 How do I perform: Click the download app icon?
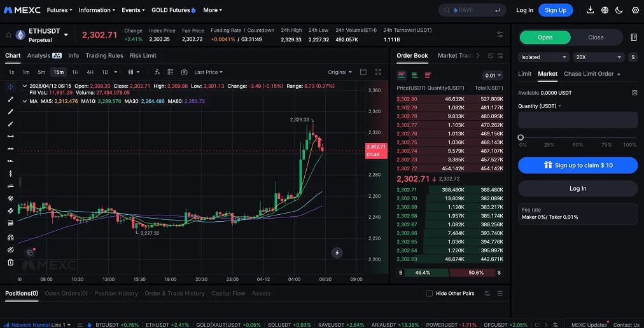click(x=590, y=10)
